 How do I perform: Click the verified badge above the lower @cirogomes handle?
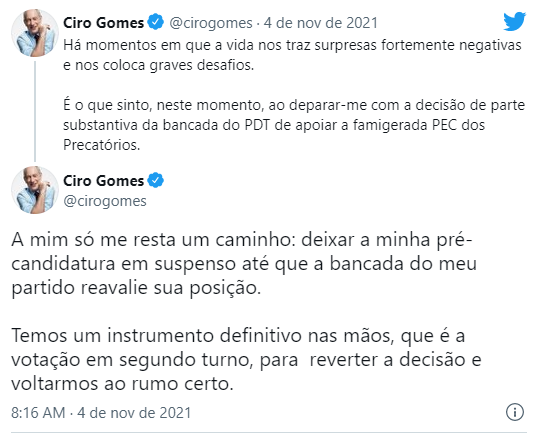click(155, 180)
